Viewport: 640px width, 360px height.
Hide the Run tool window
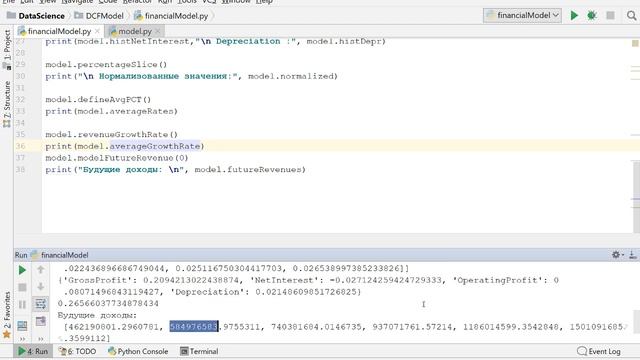[x=632, y=255]
